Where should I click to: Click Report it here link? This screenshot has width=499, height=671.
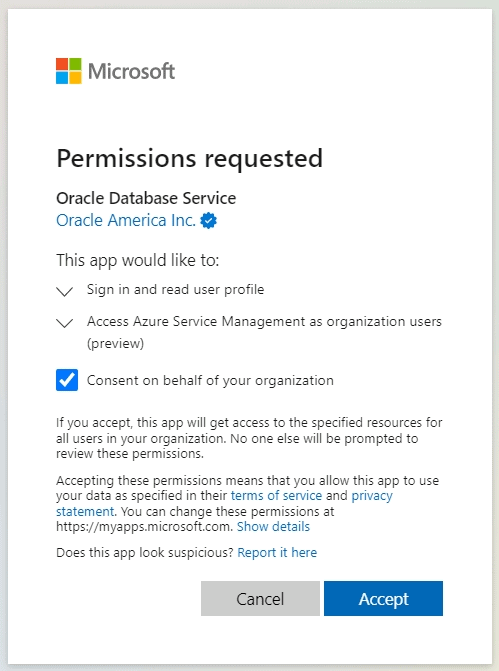coord(277,552)
